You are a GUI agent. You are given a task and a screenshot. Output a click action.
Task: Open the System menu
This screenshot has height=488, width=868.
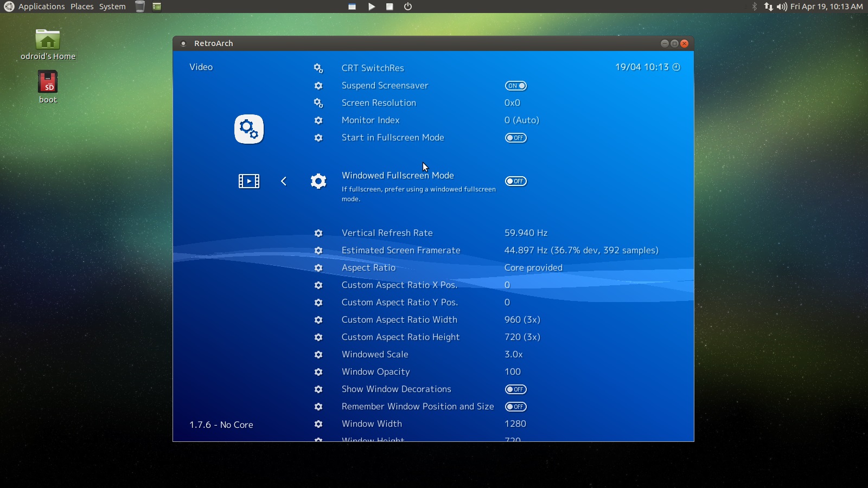pyautogui.click(x=112, y=7)
